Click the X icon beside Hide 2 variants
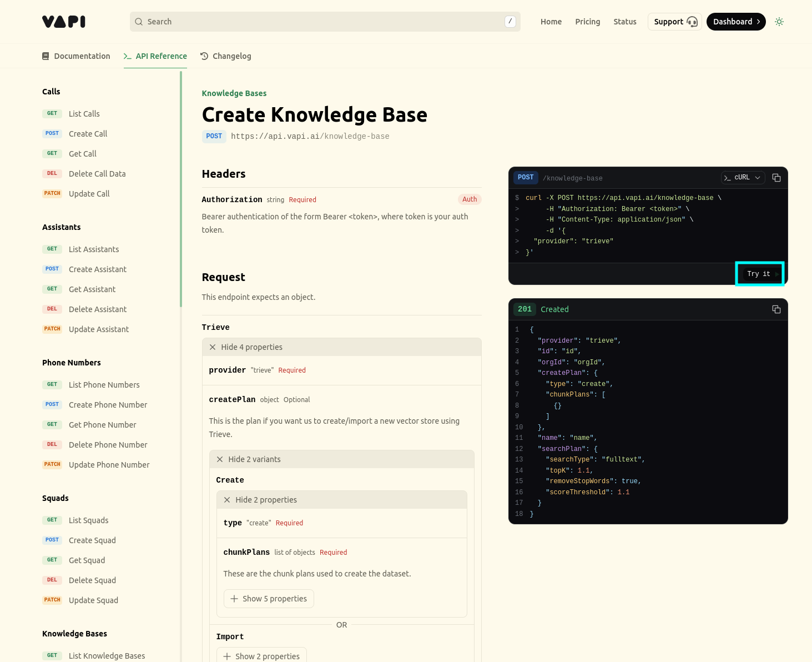The height and width of the screenshot is (662, 812). click(220, 459)
